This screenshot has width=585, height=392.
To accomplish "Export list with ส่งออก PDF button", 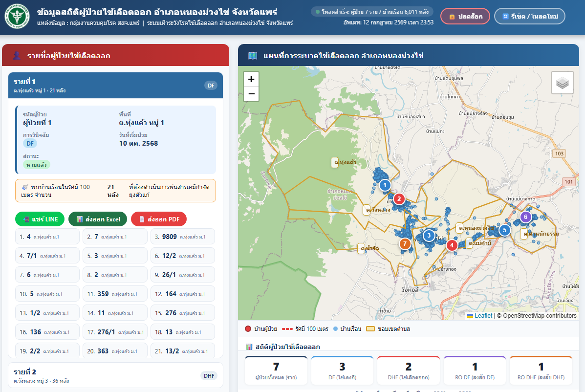I will [159, 219].
